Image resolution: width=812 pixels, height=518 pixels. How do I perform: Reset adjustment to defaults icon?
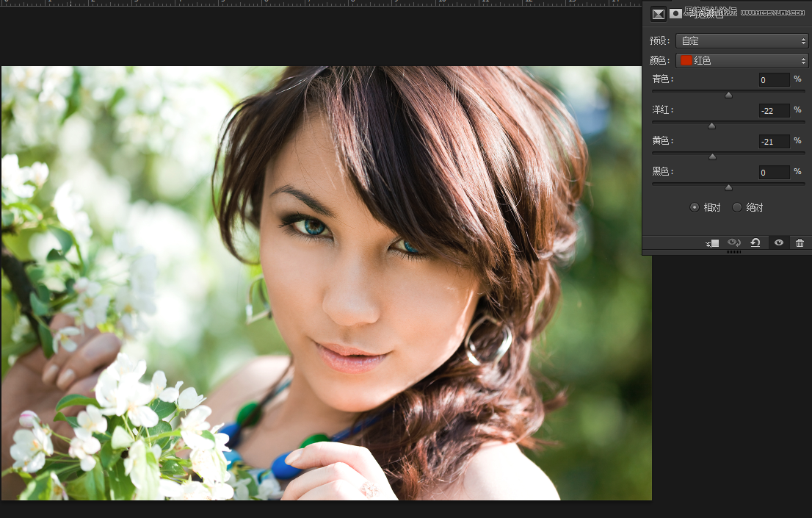755,242
